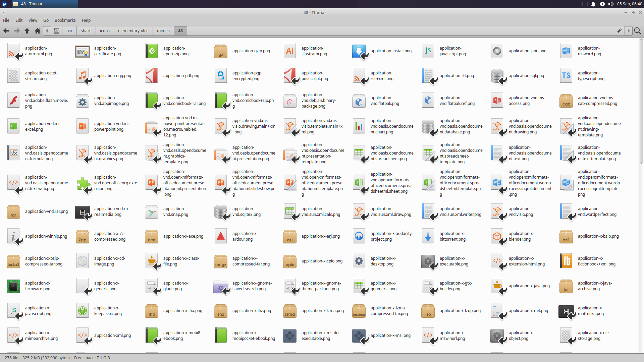The image size is (644, 362).
Task: Click the application-xml.png file name
Action: coord(112,336)
